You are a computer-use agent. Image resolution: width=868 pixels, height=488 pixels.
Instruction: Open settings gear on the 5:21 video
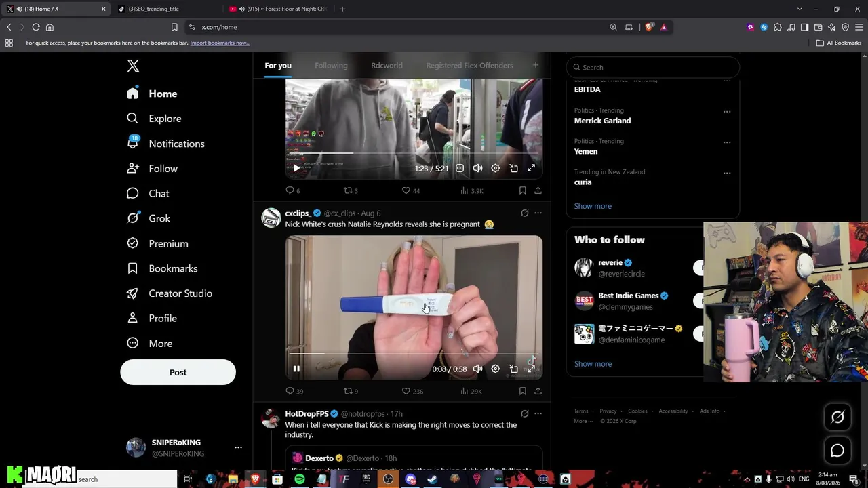(496, 168)
